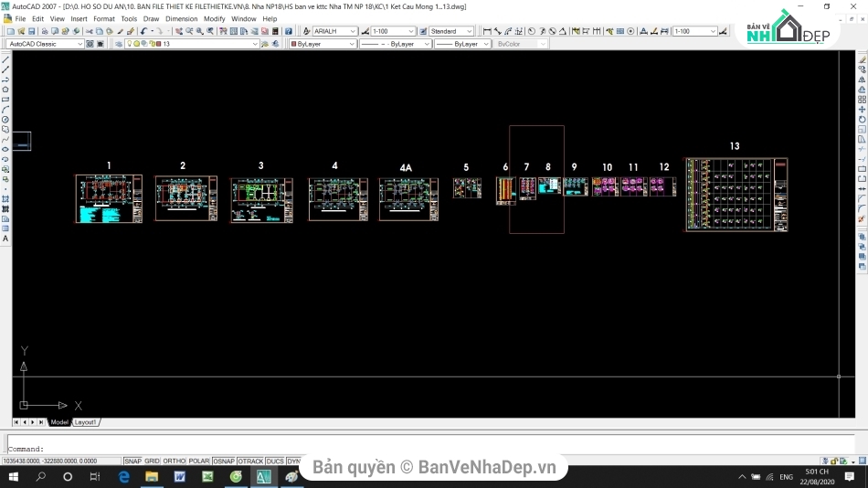868x488 pixels.
Task: Click the Linear Dimension tool icon
Action: (x=487, y=31)
